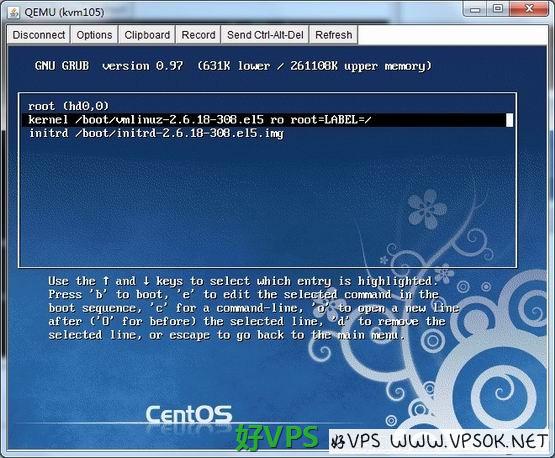This screenshot has width=555, height=458.
Task: Open the Clipboard button
Action: 147,35
